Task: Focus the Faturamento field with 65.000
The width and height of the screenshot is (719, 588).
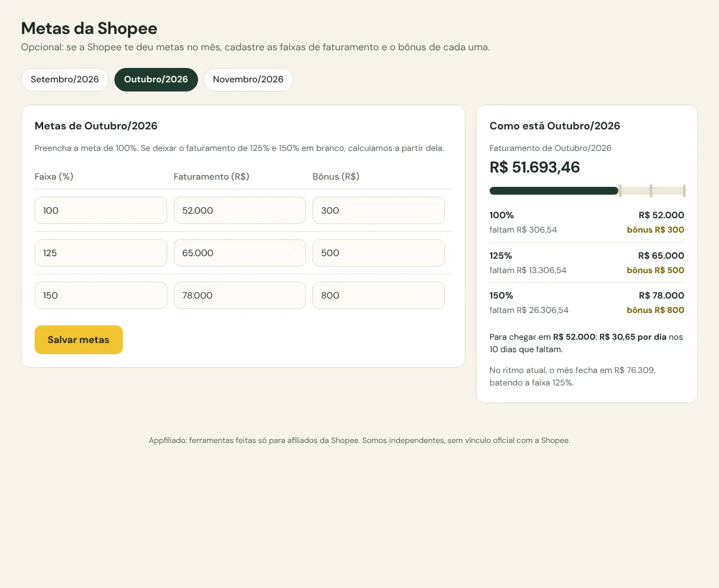Action: tap(240, 253)
